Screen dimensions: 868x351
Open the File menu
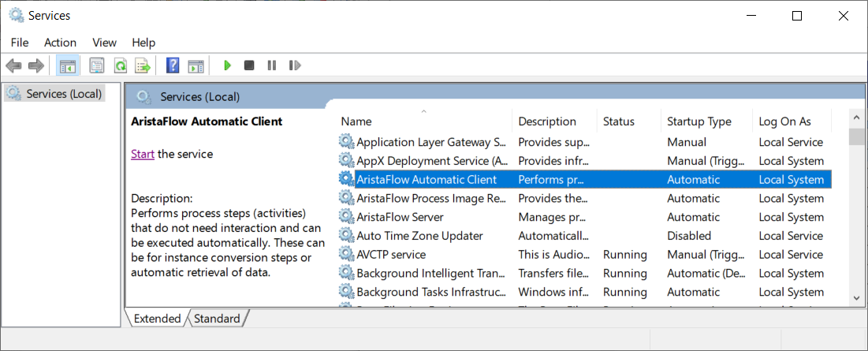tap(20, 43)
